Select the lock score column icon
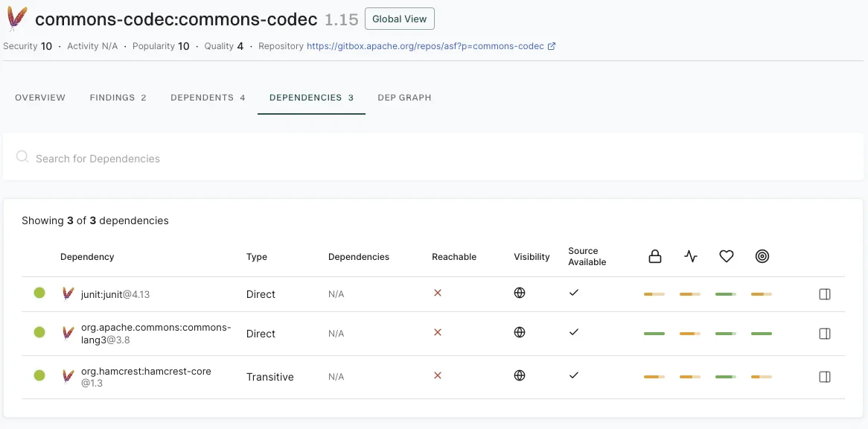The image size is (868, 429). (x=654, y=256)
